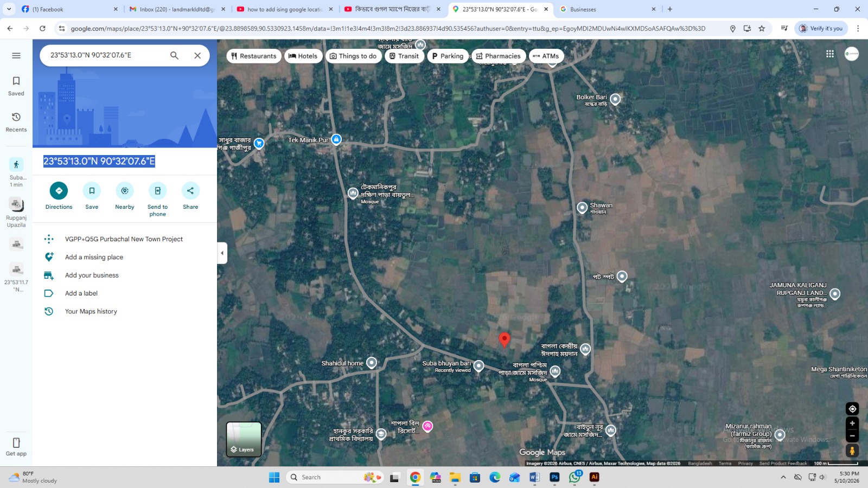The height and width of the screenshot is (488, 868).
Task: Click the red location pin
Action: click(x=504, y=340)
